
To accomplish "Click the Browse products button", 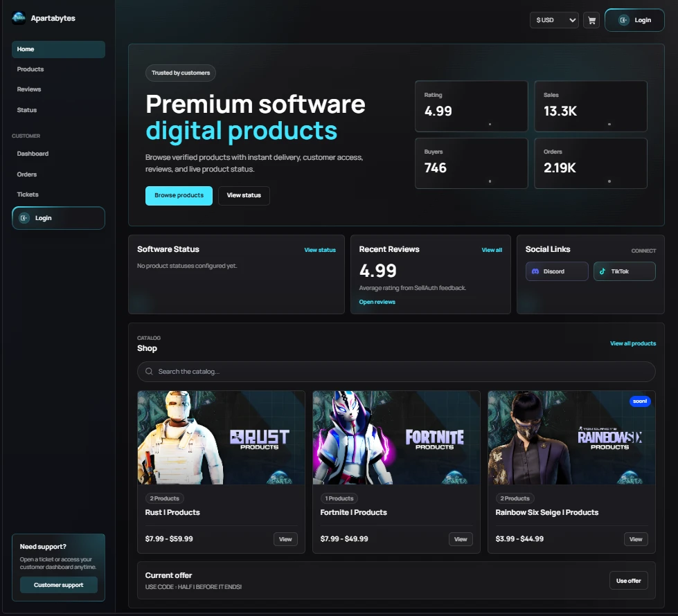I will point(179,196).
